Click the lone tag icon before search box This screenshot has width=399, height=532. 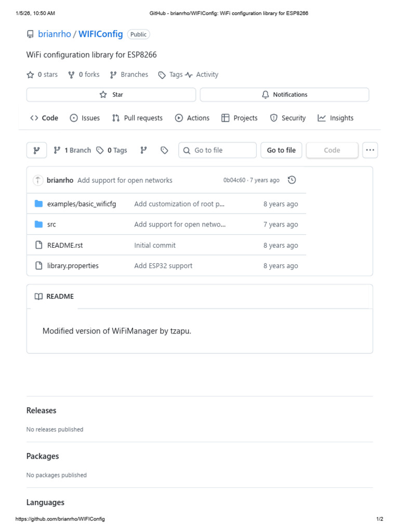pyautogui.click(x=164, y=150)
